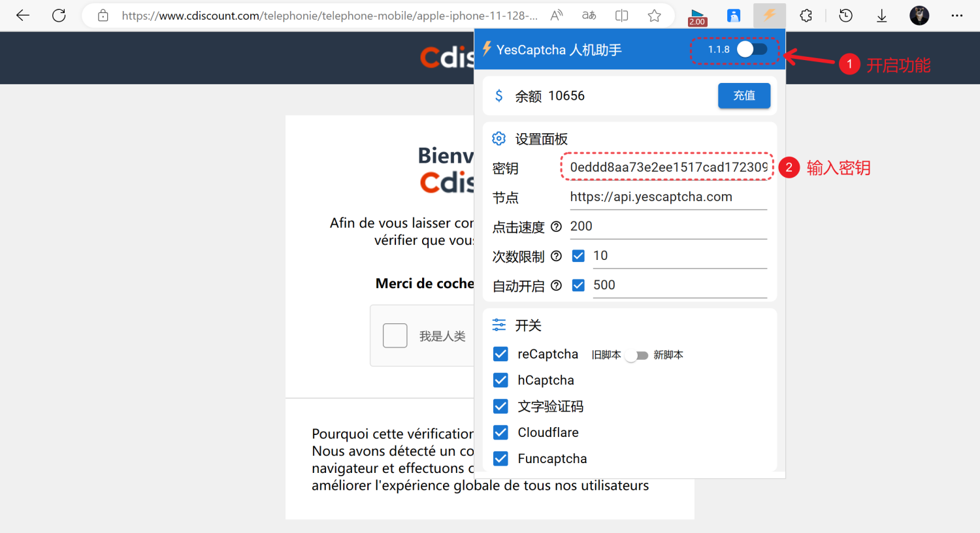
Task: Open the Extensions puzzle icon
Action: pos(806,16)
